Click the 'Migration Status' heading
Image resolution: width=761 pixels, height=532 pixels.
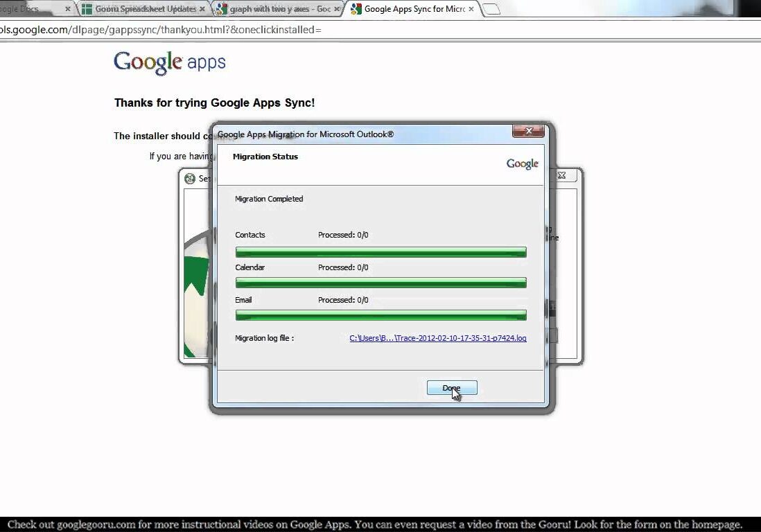point(265,157)
